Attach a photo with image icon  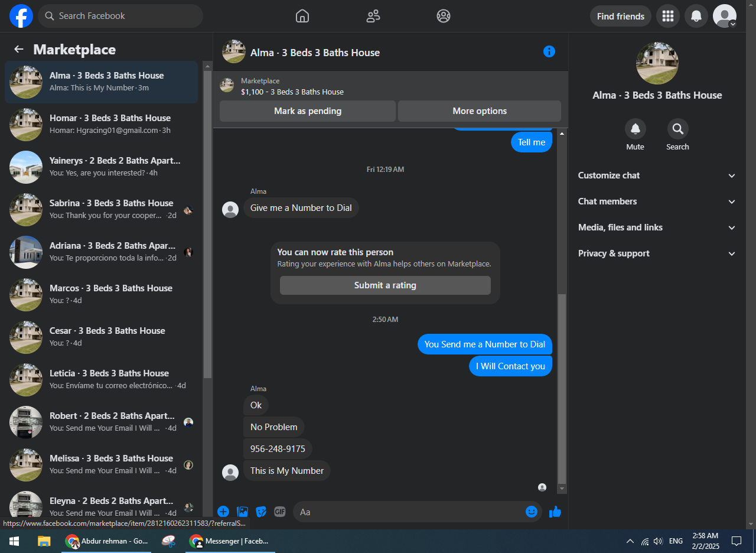tap(242, 512)
